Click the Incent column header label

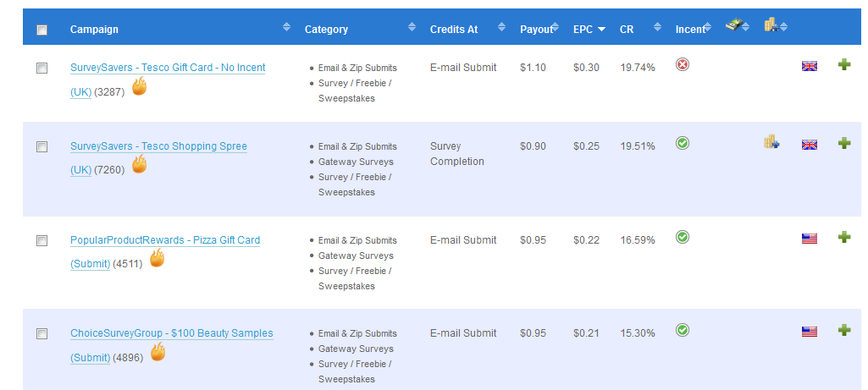coord(690,30)
